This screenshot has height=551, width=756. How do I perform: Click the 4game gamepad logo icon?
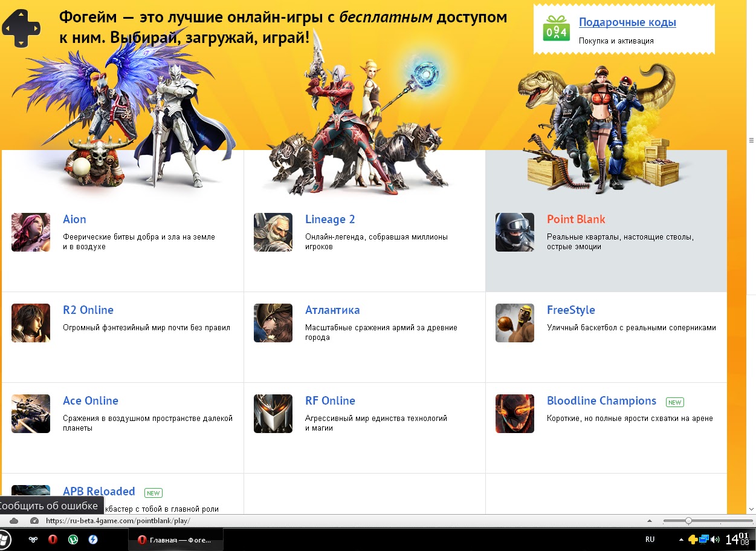(x=21, y=28)
